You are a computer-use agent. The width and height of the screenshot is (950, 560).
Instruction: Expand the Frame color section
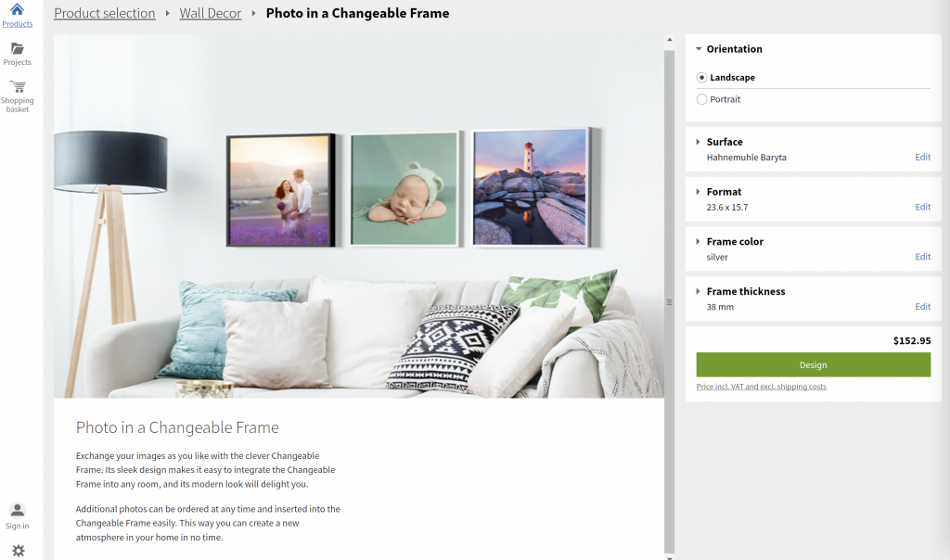coord(698,241)
